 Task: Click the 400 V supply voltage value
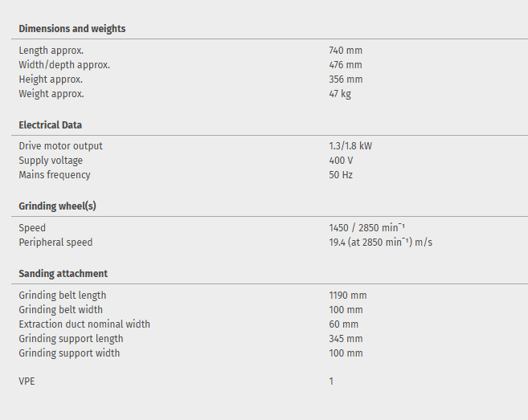tap(341, 161)
